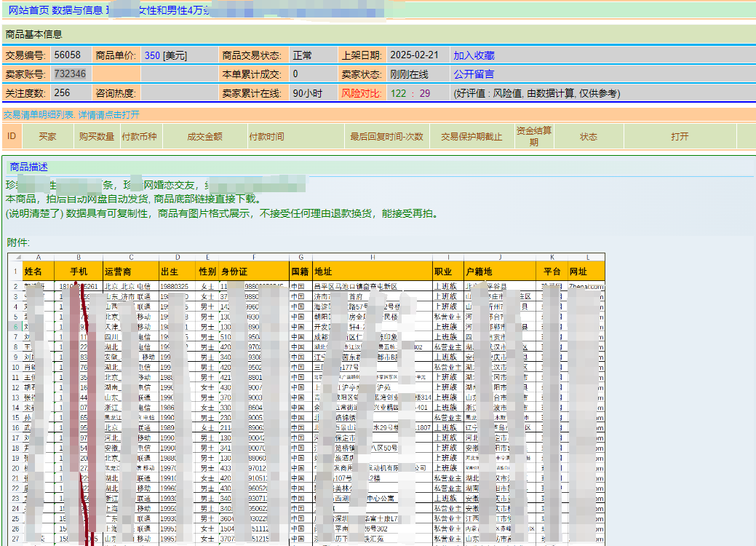This screenshot has height=546, width=756.
Task: Click the 咨询热度 label
Action: pyautogui.click(x=116, y=93)
